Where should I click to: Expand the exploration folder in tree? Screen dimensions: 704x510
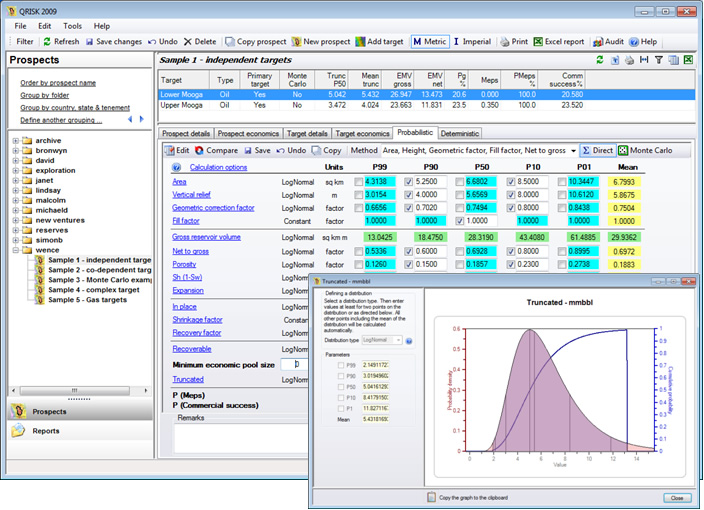tap(14, 171)
